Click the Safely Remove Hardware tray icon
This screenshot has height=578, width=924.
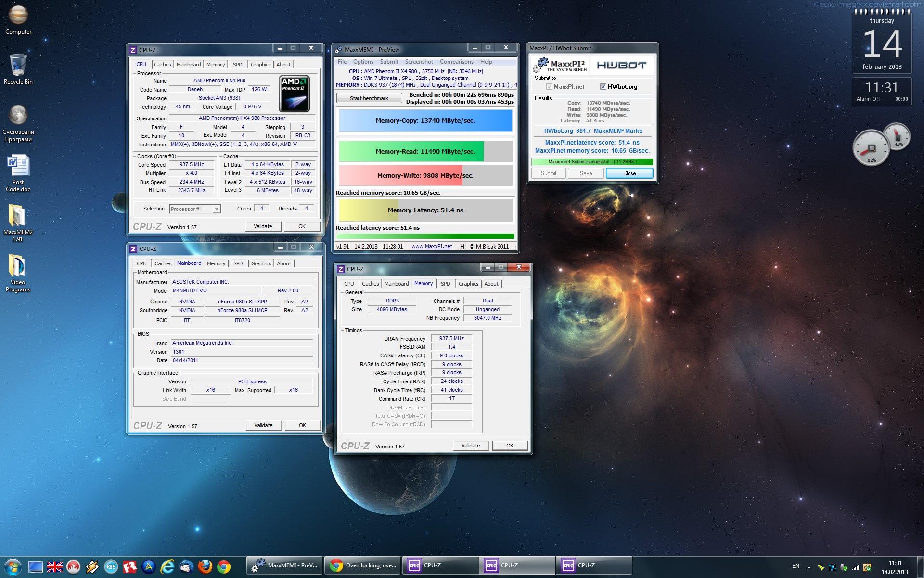(844, 567)
